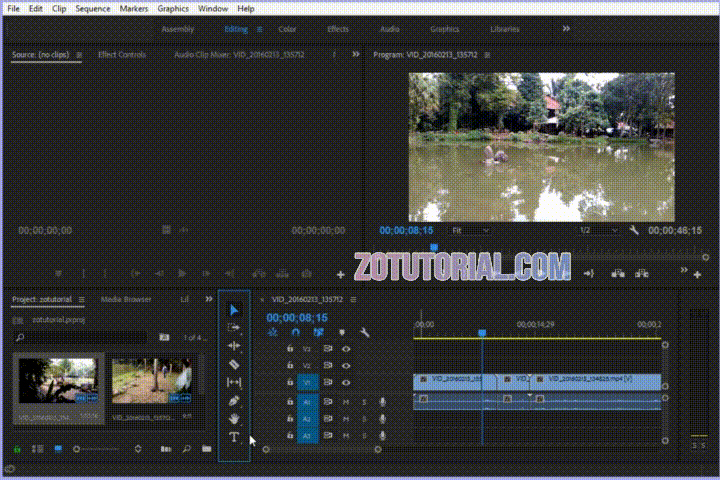720x480 pixels.
Task: Open Program monitor button editor plus
Action: 697,274
